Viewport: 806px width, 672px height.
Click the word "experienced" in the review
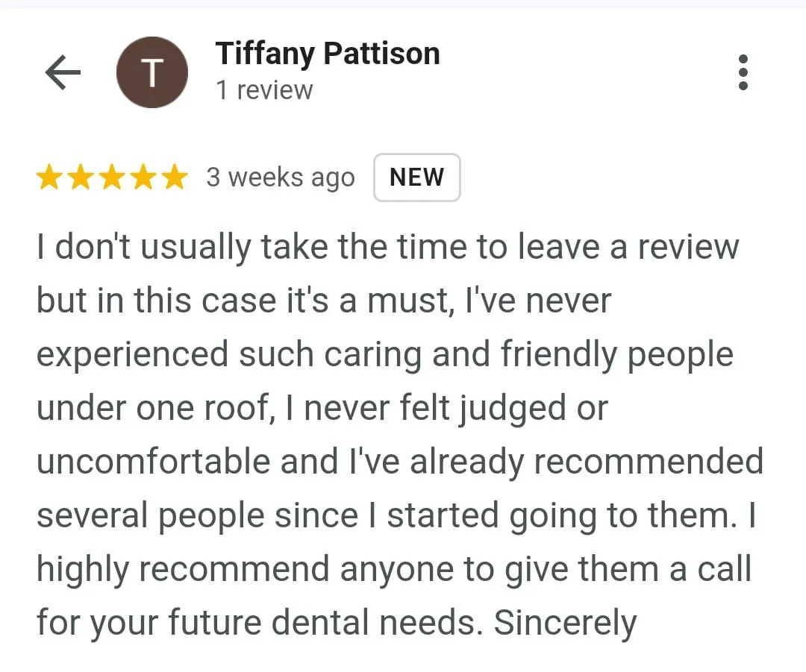[133, 355]
